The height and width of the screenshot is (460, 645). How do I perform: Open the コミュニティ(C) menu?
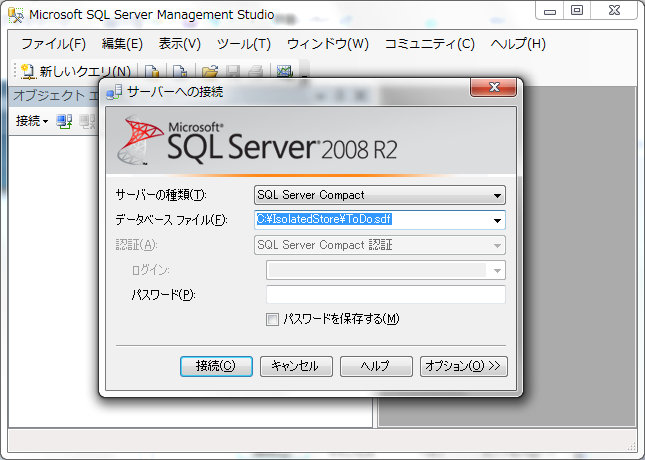(429, 44)
